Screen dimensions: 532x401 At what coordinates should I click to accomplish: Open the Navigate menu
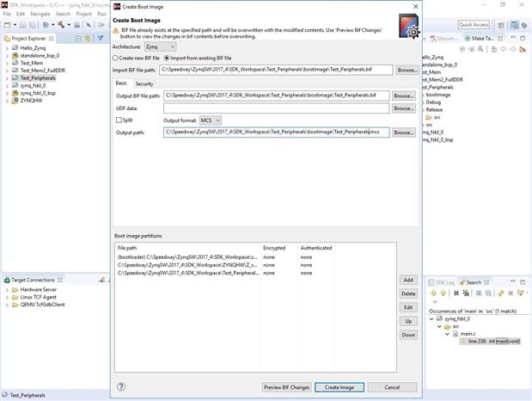[40, 14]
